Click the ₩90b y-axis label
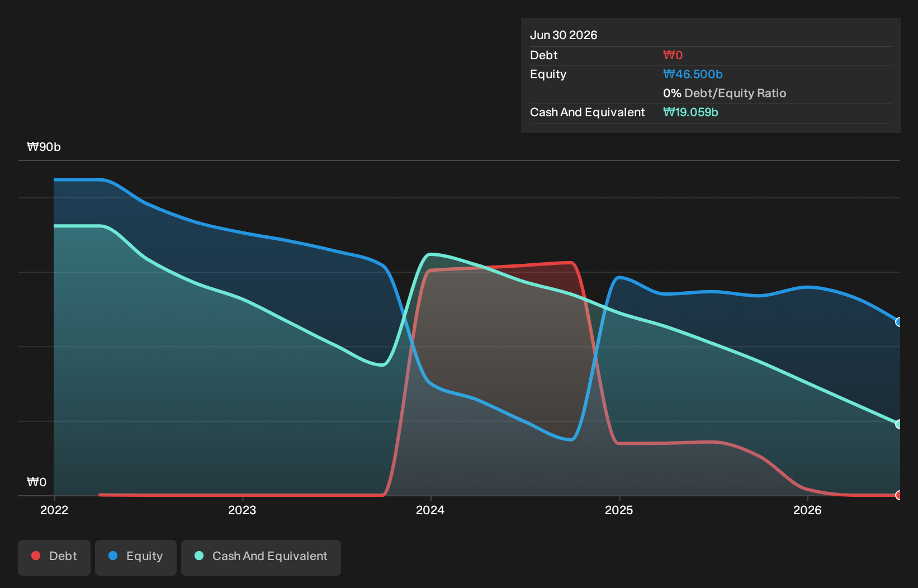Screen dimensions: 918x588 (x=44, y=147)
